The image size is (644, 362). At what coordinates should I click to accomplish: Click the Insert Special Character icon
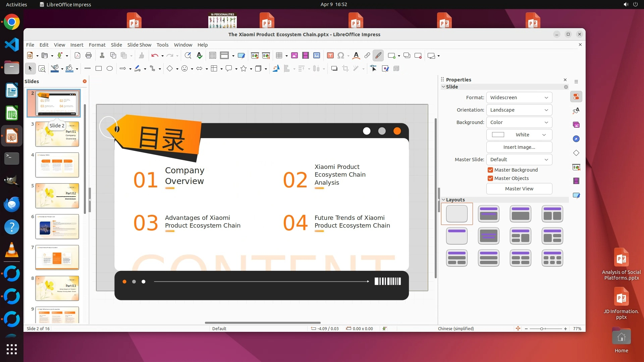341,56
